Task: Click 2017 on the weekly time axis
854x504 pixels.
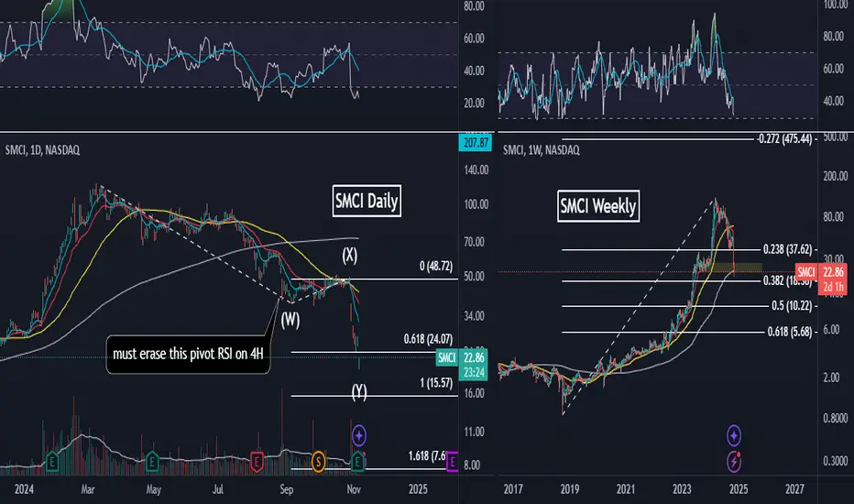Action: click(x=513, y=489)
